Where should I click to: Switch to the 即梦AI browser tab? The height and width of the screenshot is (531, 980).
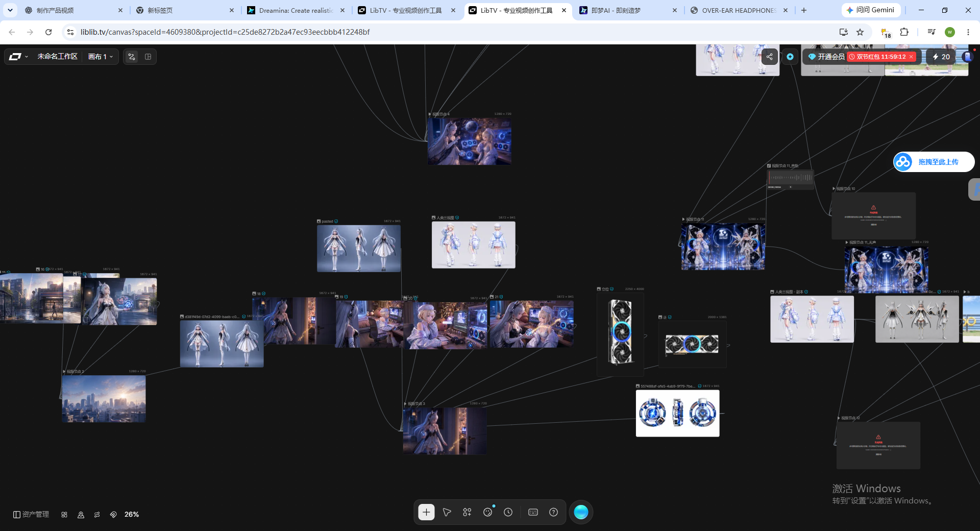pos(629,10)
